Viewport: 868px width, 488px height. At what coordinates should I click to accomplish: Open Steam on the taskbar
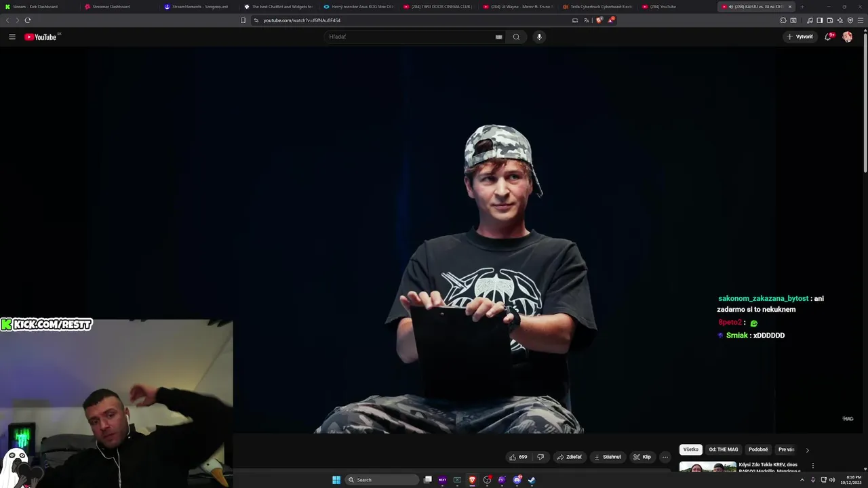[x=532, y=480]
